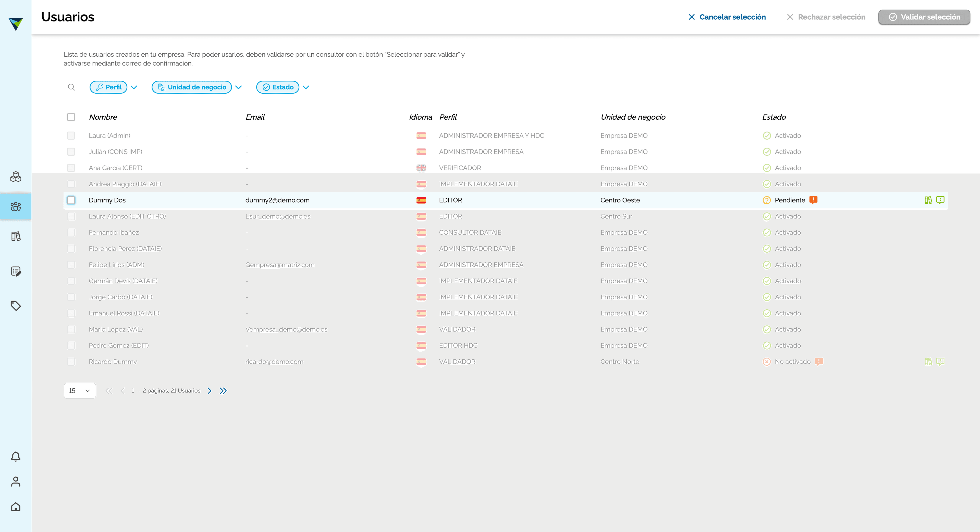The image size is (980, 532).
Task: Check the Laura (Admin) row checkbox
Action: tap(71, 135)
